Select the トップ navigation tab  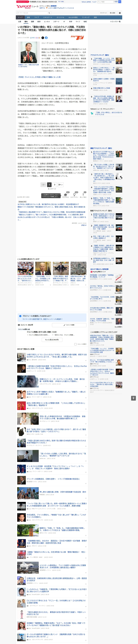20,17
